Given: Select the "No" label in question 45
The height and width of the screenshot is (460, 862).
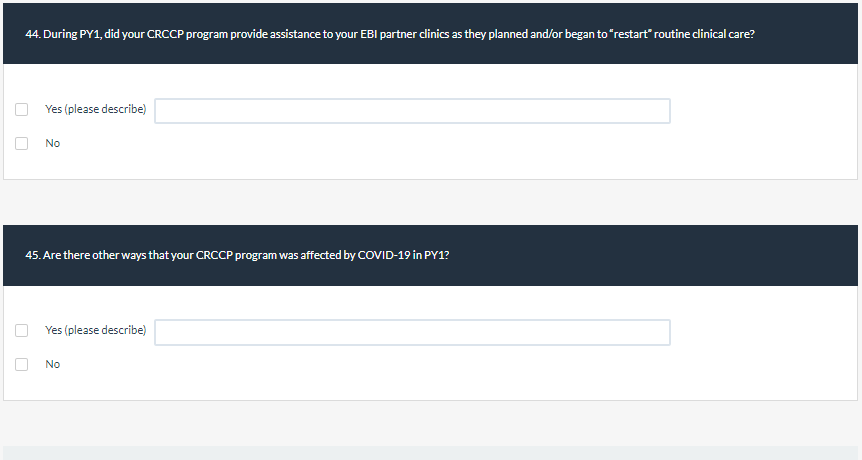Looking at the screenshot, I should click(x=52, y=364).
